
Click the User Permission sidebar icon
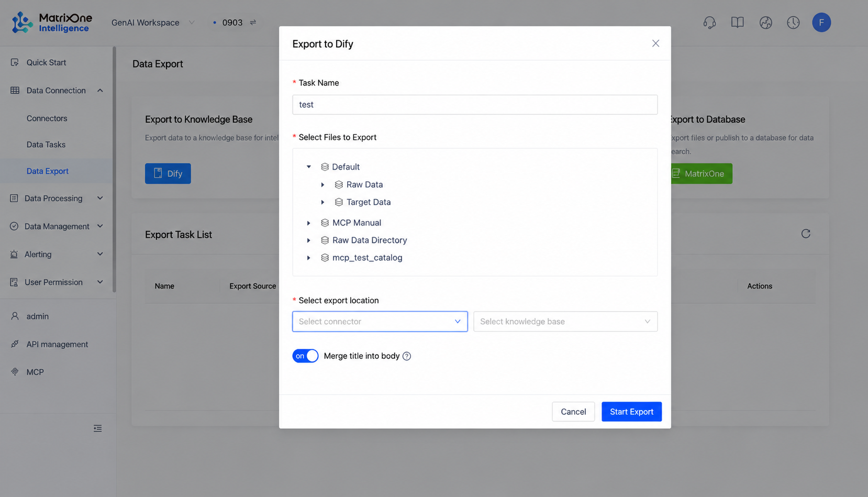point(14,282)
